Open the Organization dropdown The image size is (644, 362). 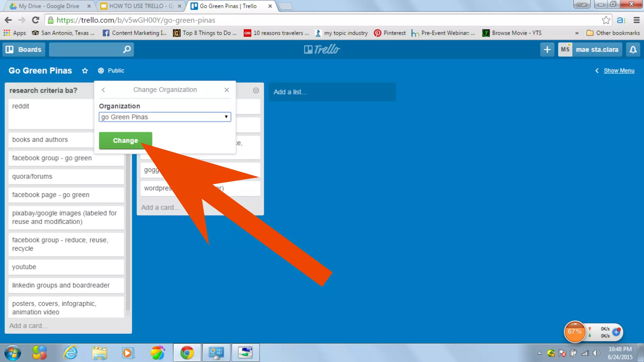[165, 117]
